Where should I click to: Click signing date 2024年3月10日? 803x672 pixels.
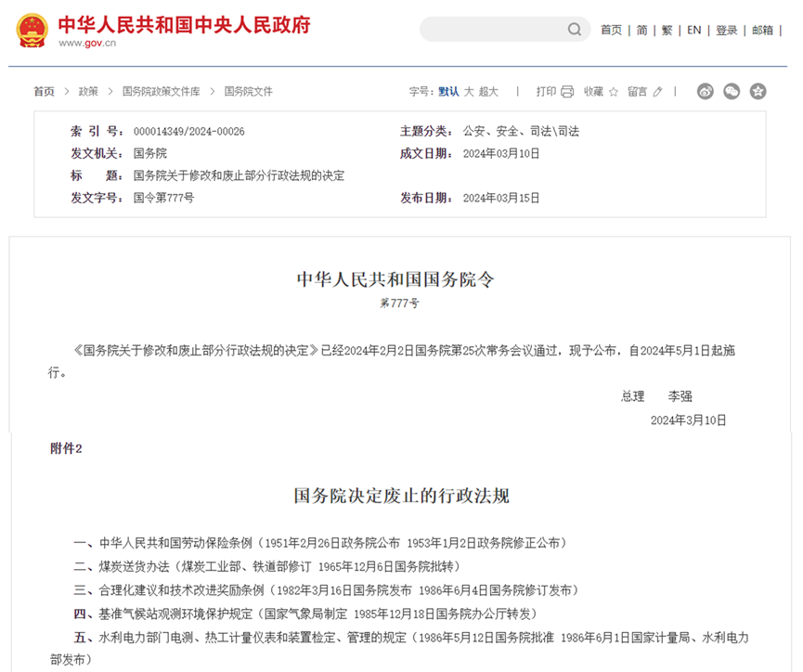688,420
